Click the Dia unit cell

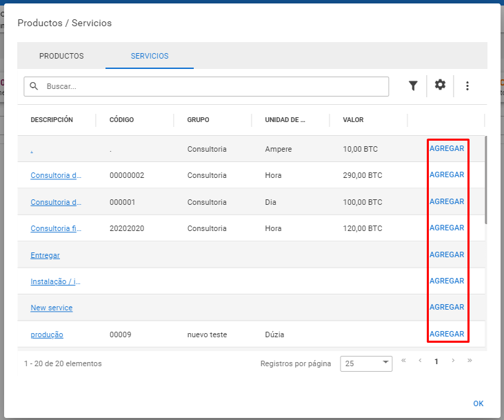click(x=270, y=202)
